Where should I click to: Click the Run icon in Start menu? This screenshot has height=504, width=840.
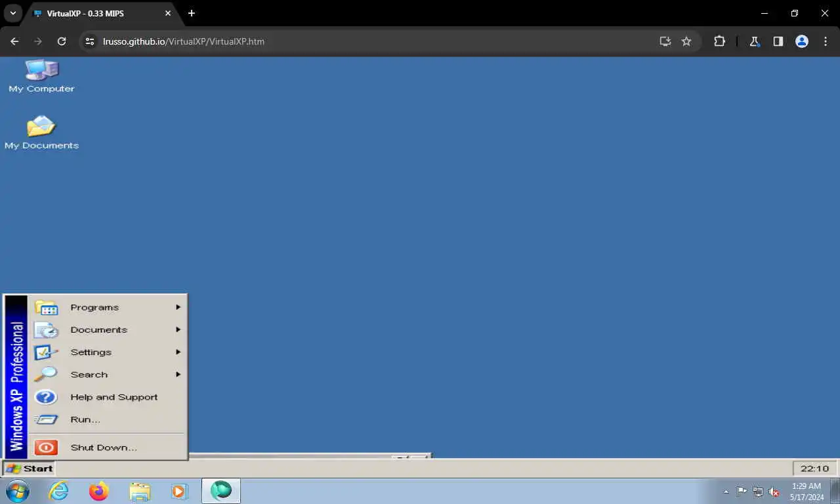(x=46, y=419)
